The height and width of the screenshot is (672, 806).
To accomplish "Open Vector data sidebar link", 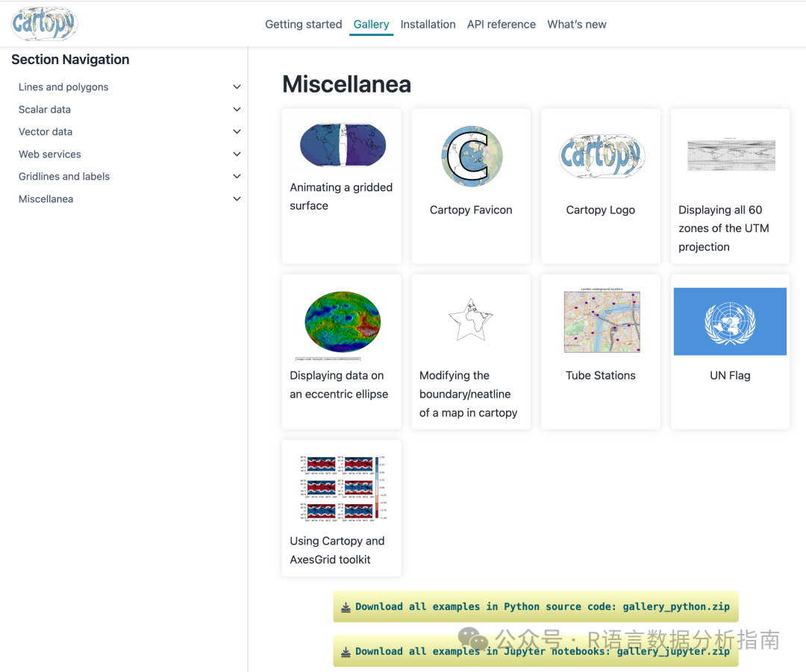I will pyautogui.click(x=46, y=131).
